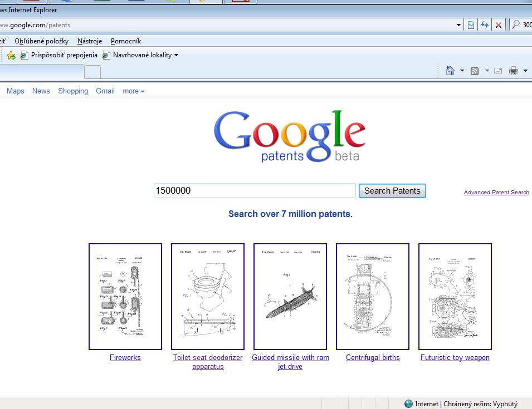Click Guided missile with ram jet drive link
Screen dimensions: 532x409
pyautogui.click(x=290, y=362)
